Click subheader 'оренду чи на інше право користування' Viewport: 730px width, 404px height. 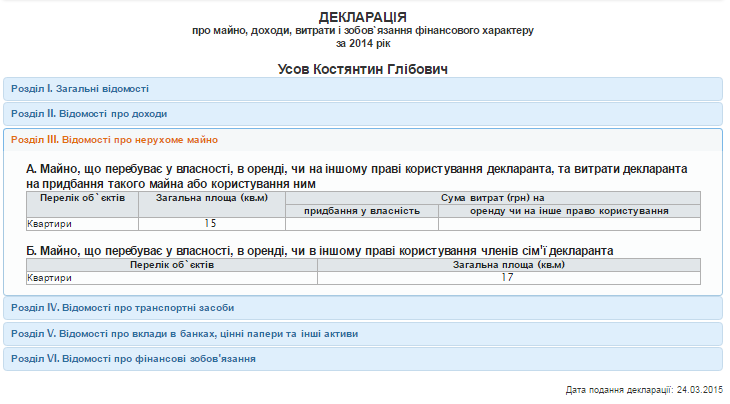click(569, 211)
